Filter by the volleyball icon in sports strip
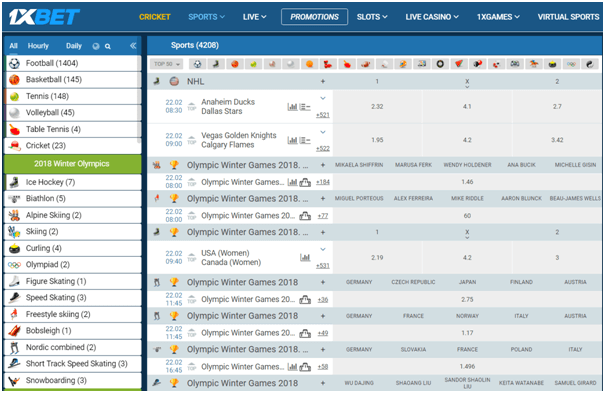The width and height of the screenshot is (606, 393). pos(291,64)
